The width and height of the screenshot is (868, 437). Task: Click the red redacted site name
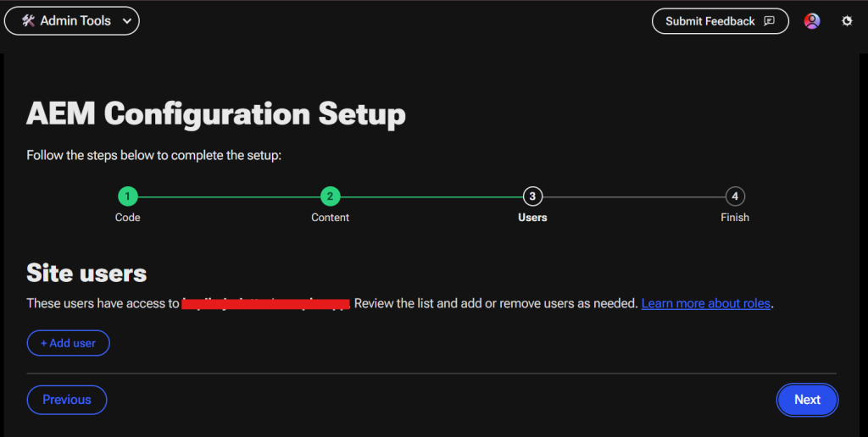click(265, 304)
